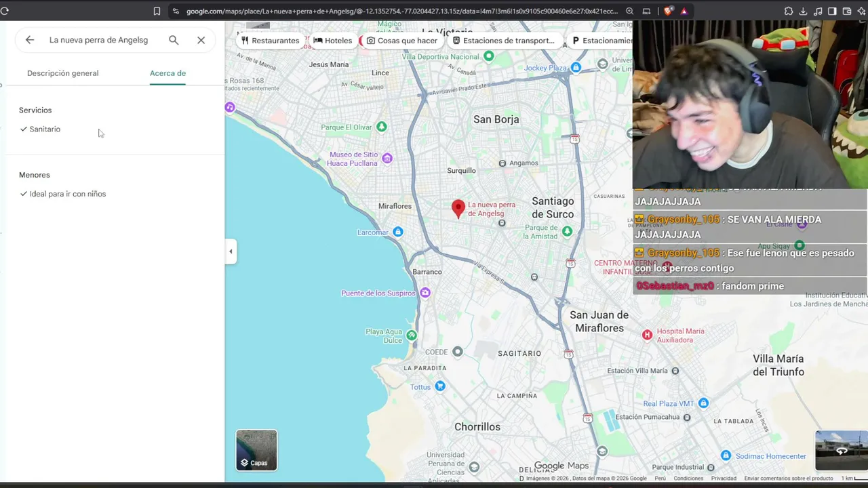Click the Hospital María Auxiliadora marker
Image resolution: width=868 pixels, height=488 pixels.
647,335
